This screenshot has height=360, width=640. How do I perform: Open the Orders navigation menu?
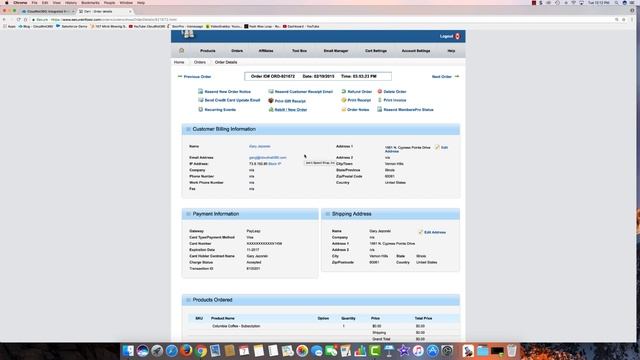[237, 51]
